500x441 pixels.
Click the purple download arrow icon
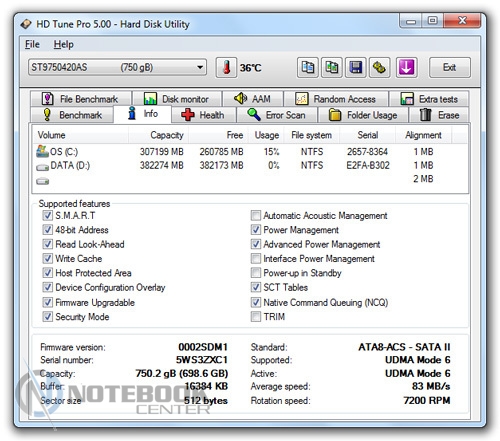pyautogui.click(x=406, y=67)
